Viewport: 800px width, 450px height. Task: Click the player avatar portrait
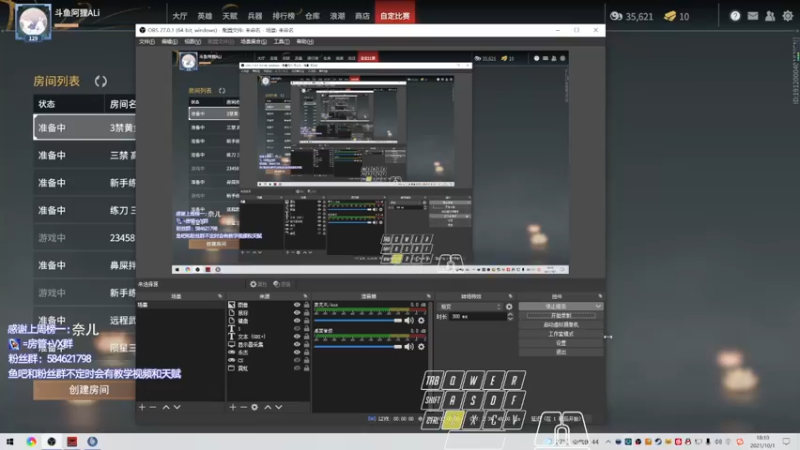click(33, 21)
